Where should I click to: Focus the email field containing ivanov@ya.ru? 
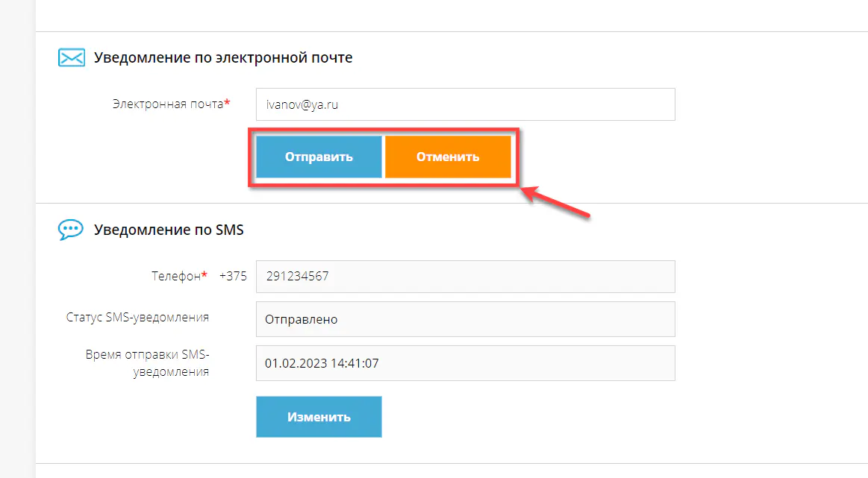[x=465, y=105]
